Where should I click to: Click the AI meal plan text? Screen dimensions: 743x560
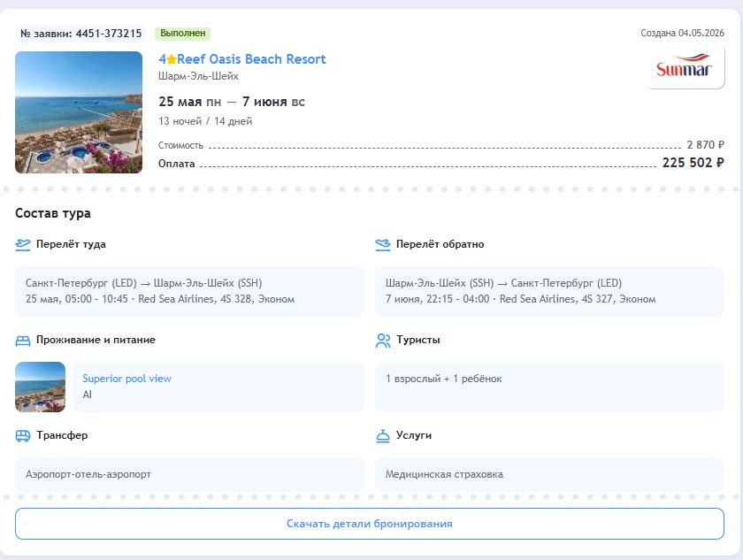point(88,395)
